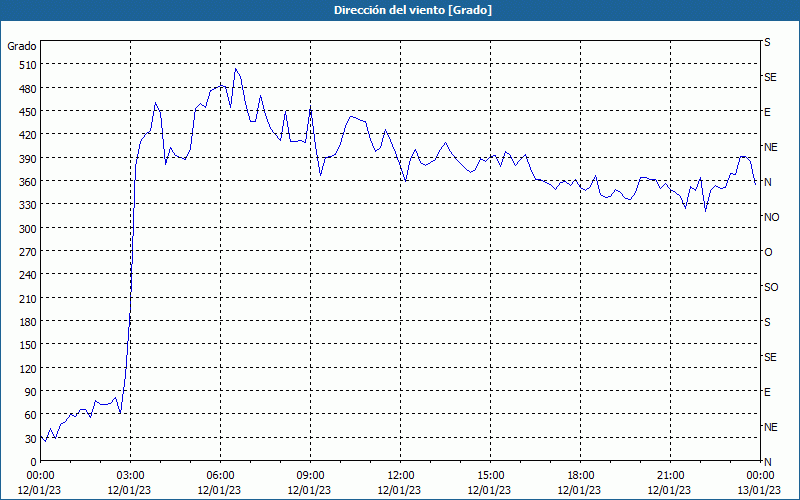The height and width of the screenshot is (500, 800).
Task: Click the "Grado" axis unit label
Action: pyautogui.click(x=22, y=46)
